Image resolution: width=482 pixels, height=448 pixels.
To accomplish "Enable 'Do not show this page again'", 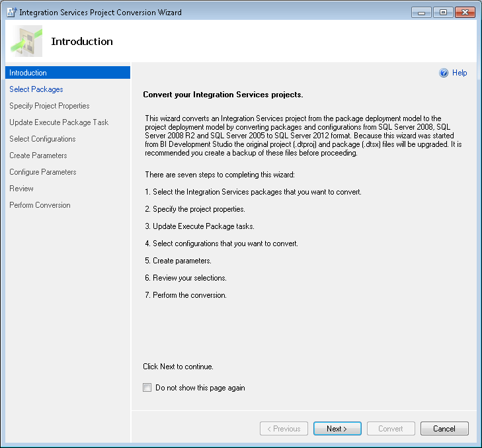I will click(147, 388).
